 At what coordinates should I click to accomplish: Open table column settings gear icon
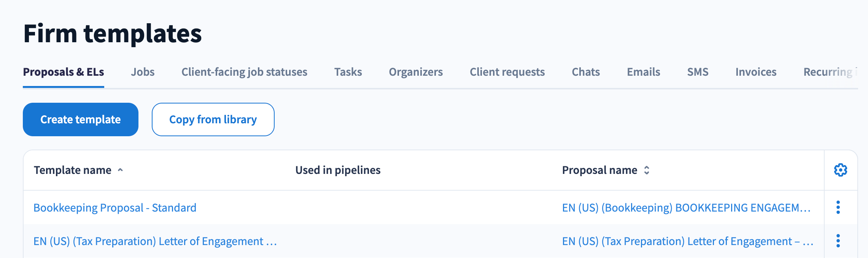point(840,170)
